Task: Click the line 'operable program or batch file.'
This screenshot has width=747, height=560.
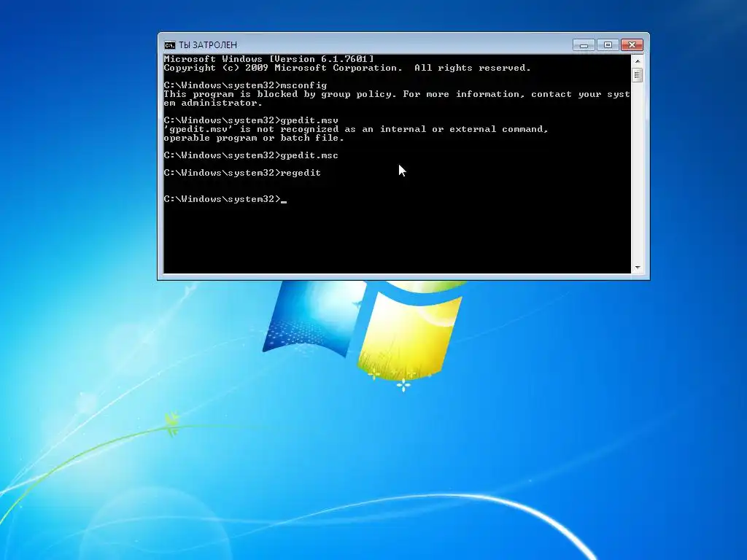Action: coord(254,138)
